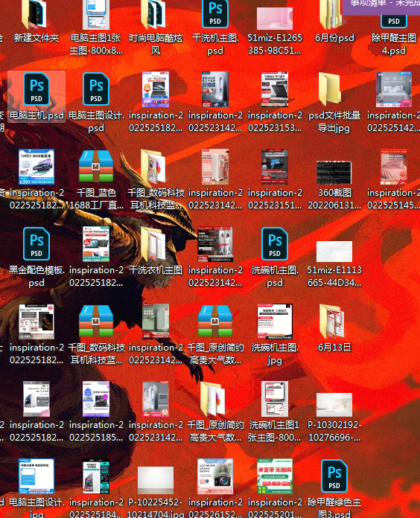The height and width of the screenshot is (518, 420).
Task: Select inspiration-2 022523153 dishwasher image
Action: (x=274, y=89)
